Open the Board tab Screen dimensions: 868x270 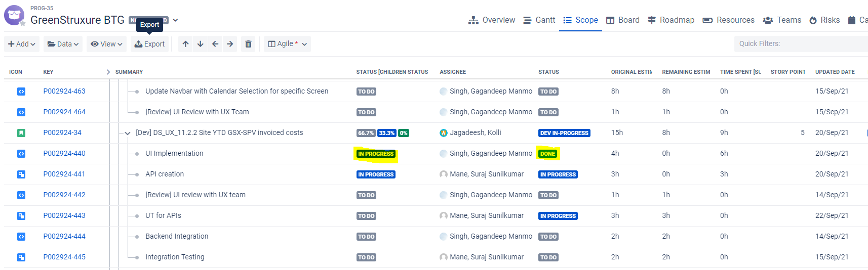click(623, 20)
